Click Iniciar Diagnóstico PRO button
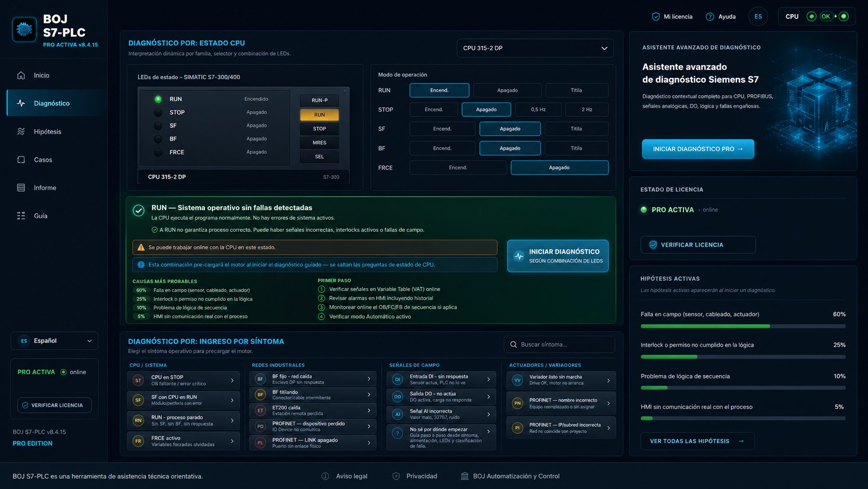Screen dimensions: 868x489 click(698, 149)
